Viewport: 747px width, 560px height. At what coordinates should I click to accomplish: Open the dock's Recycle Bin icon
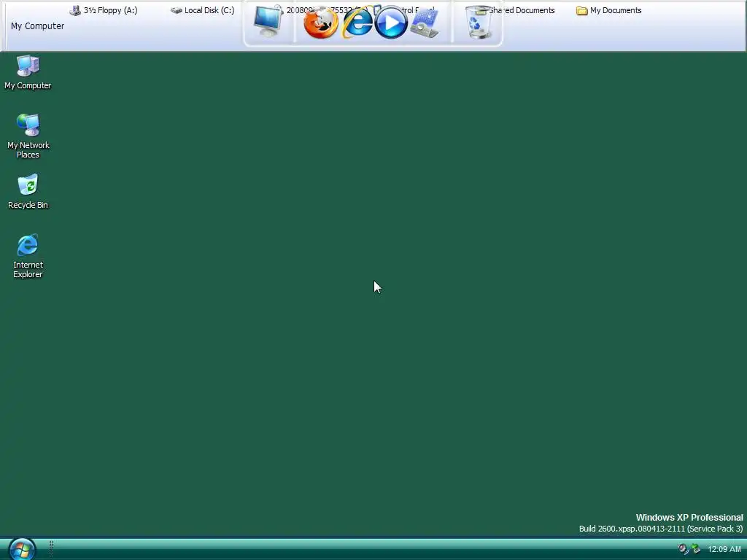pyautogui.click(x=478, y=23)
